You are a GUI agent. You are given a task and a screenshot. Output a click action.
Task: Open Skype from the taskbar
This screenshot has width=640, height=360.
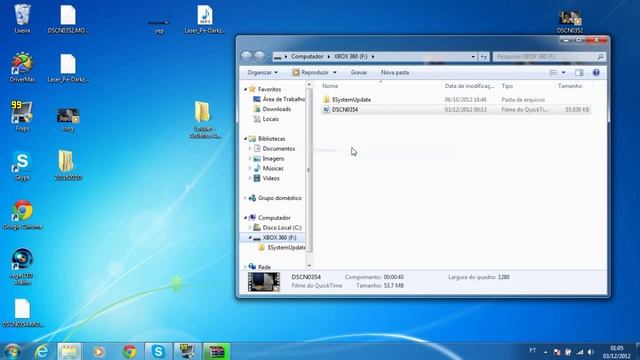coord(158,351)
